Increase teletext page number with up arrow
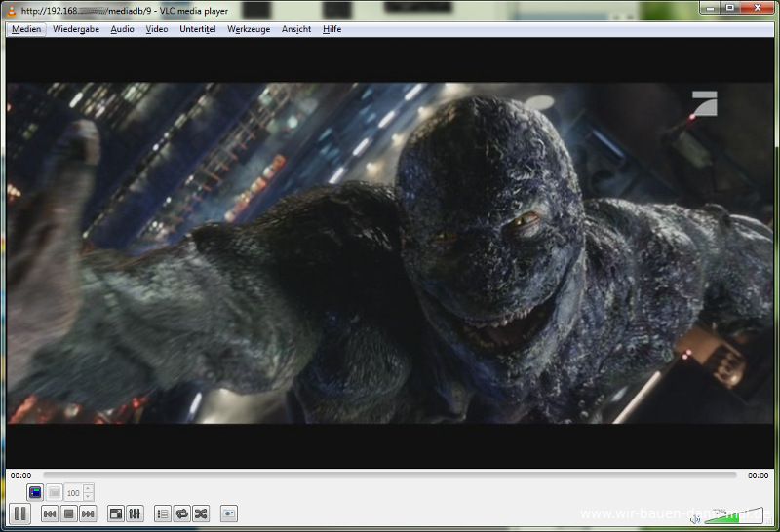This screenshot has height=532, width=780. tap(88, 488)
